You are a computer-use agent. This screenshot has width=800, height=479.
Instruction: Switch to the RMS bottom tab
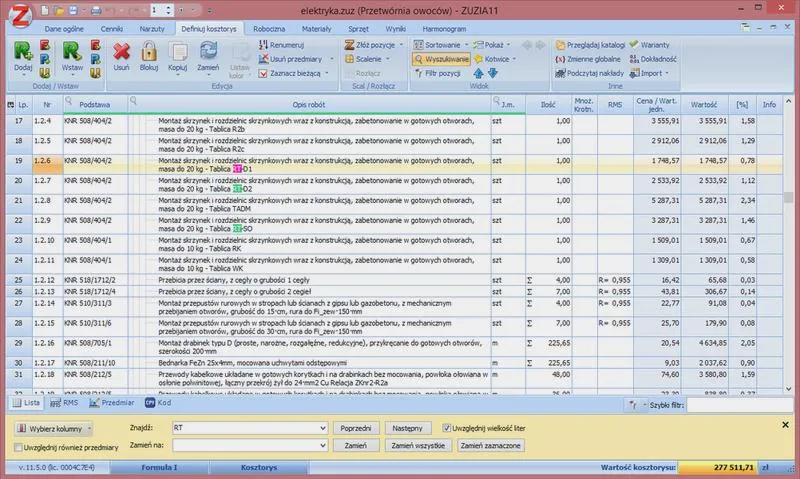[x=64, y=403]
